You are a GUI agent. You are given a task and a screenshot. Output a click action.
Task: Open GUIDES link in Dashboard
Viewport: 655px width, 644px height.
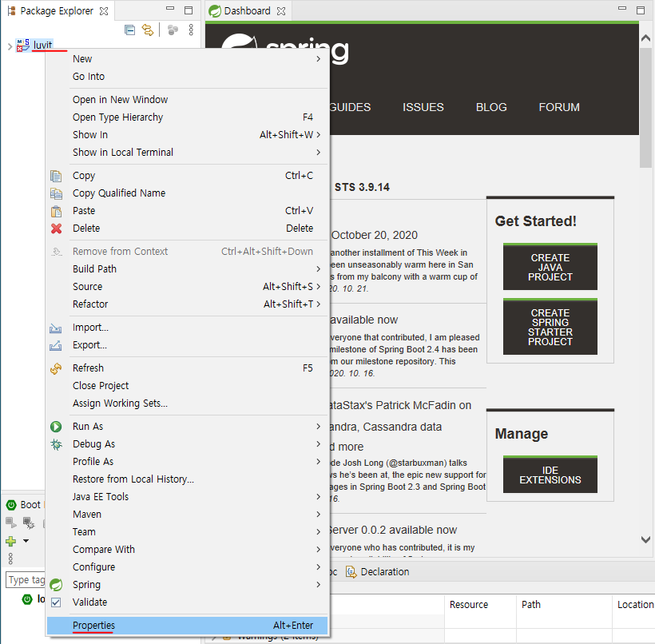point(350,107)
